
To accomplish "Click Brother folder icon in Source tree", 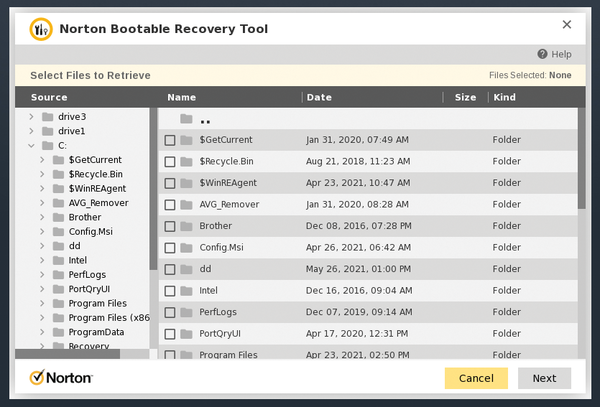I will tap(58, 217).
